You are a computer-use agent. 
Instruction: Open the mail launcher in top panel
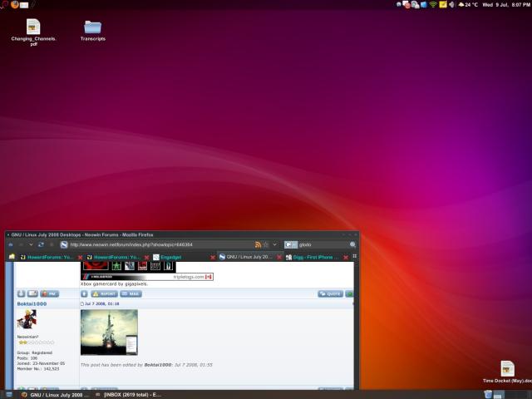coord(24,5)
